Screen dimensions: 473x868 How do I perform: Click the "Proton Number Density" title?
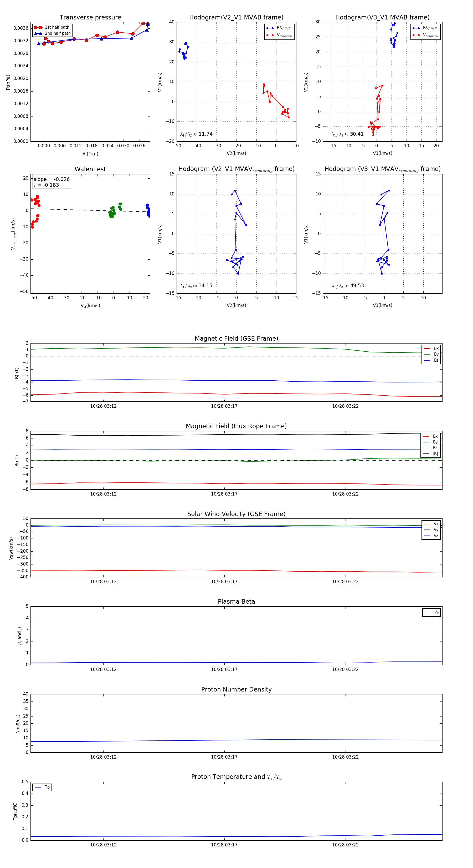[236, 689]
